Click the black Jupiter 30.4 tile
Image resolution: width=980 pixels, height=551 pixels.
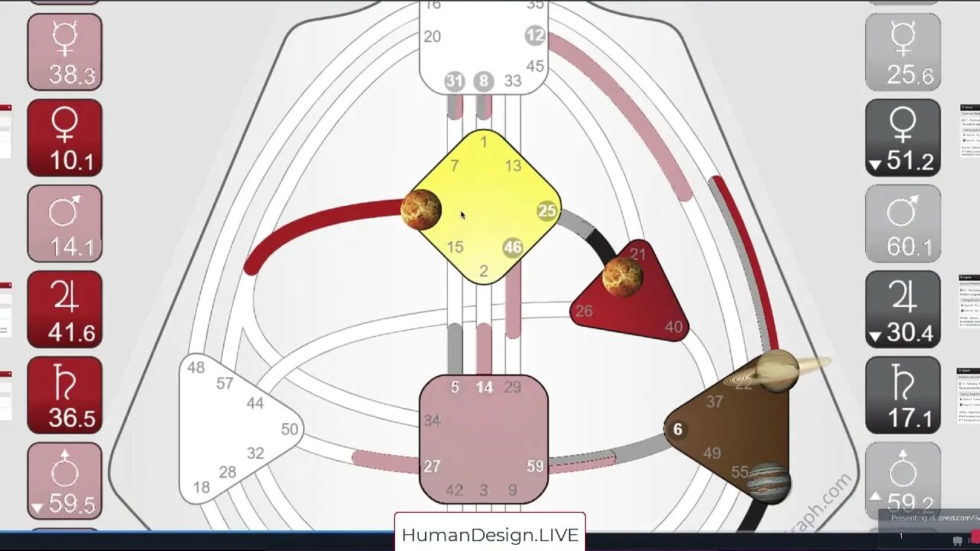coord(903,309)
